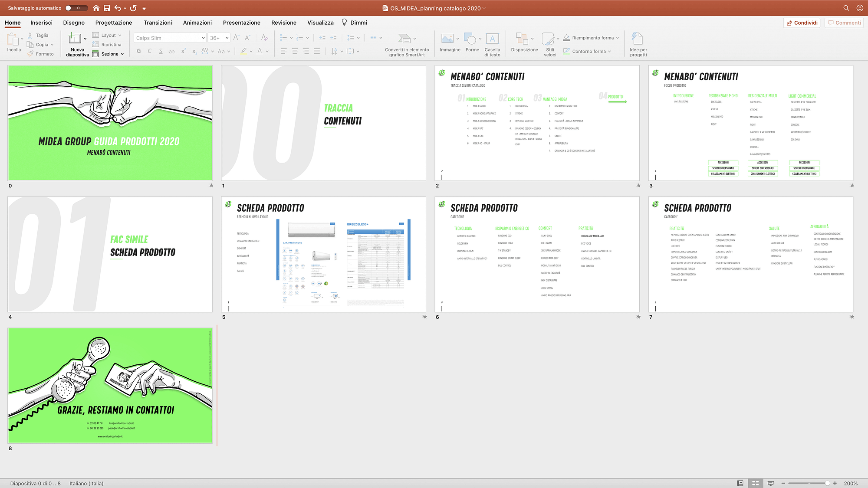This screenshot has width=868, height=488.
Task: Open the Inserisci tab
Action: click(41, 23)
